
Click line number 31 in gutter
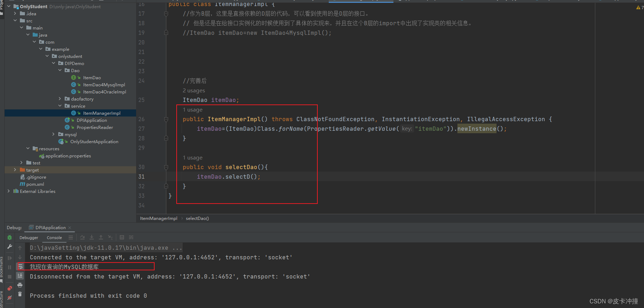141,177
